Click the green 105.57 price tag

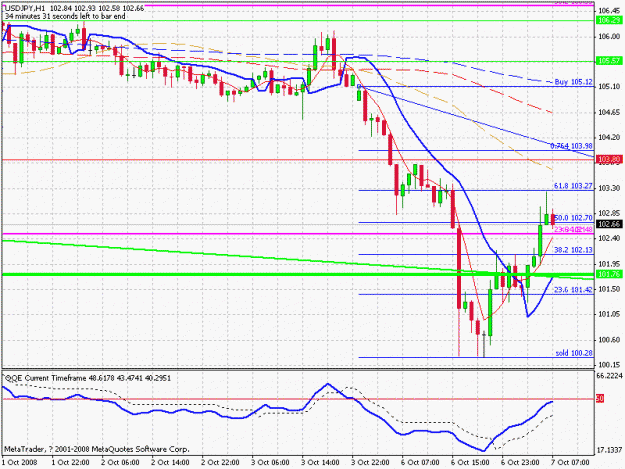pos(609,61)
